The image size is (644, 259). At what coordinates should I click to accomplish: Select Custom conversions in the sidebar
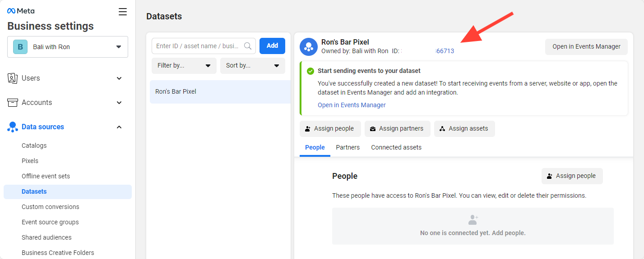click(x=51, y=207)
